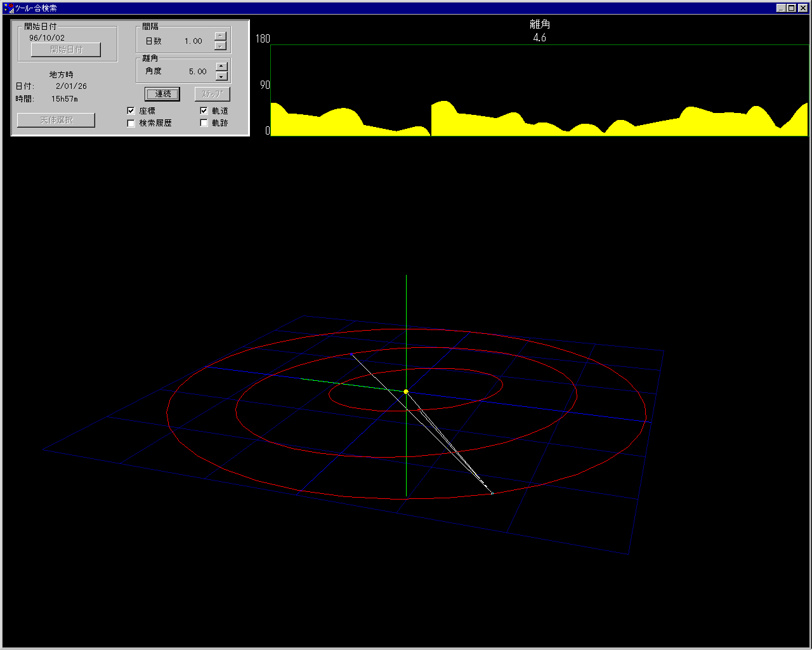Viewport: 812px width, 650px height.
Task: Decrease the 角度 value with down arrow
Action: point(221,76)
